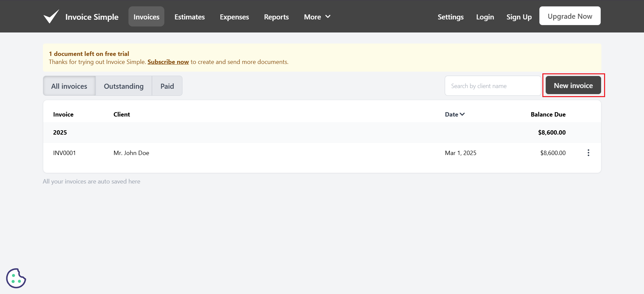The width and height of the screenshot is (644, 294).
Task: Follow the Subscribe now link
Action: (x=168, y=62)
